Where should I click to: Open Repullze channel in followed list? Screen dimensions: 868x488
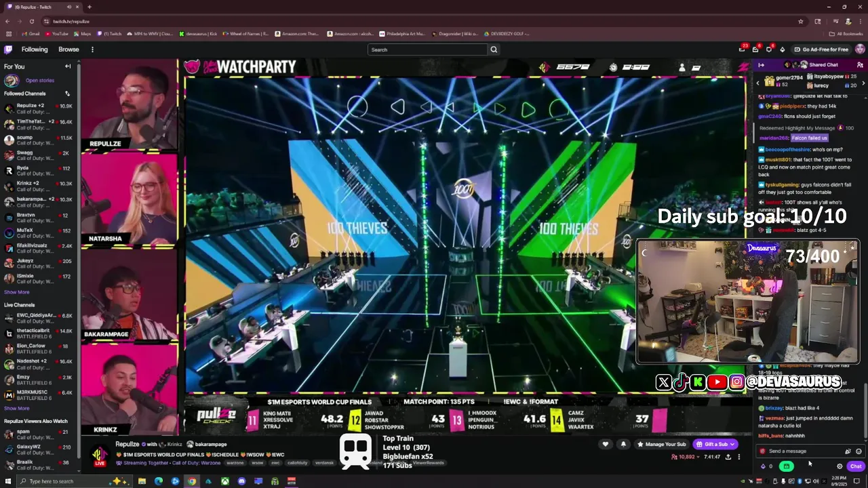tap(39, 108)
